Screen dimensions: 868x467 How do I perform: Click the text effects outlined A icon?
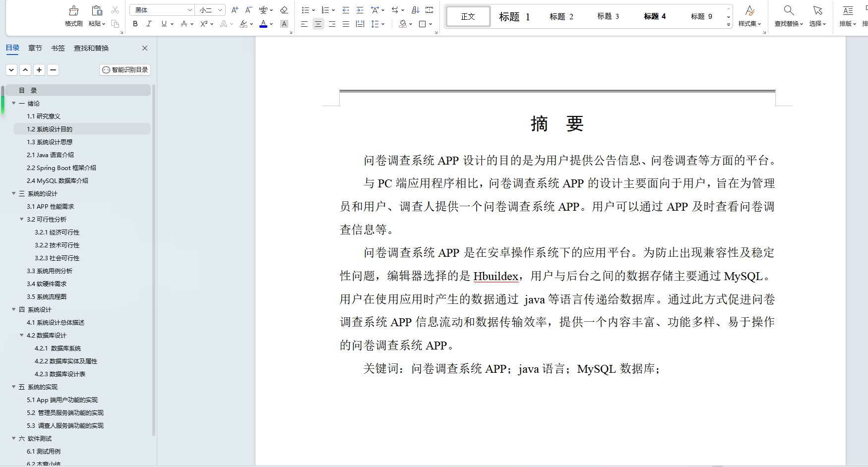pos(224,24)
